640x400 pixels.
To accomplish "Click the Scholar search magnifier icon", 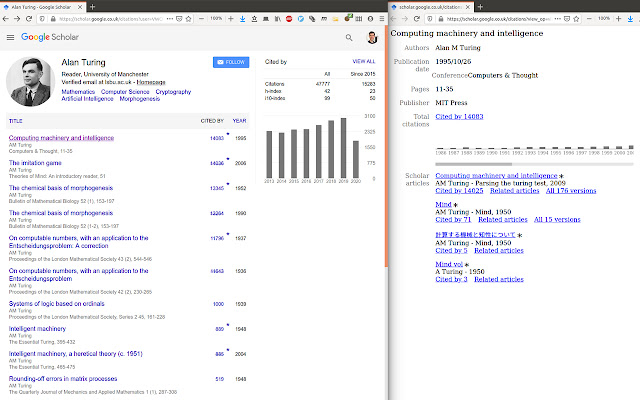I will (349, 38).
